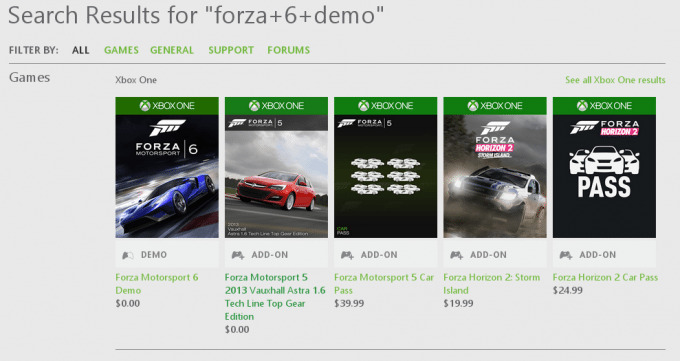Click the red Vauxhall Astra cover image
Image resolution: width=680 pixels, height=361 pixels.
click(x=276, y=176)
